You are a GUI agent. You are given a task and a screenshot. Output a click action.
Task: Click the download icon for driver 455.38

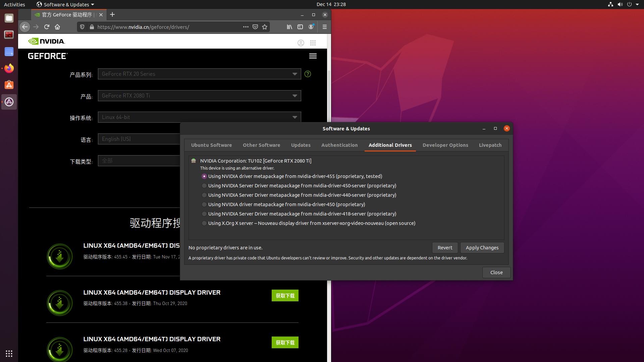(x=60, y=303)
